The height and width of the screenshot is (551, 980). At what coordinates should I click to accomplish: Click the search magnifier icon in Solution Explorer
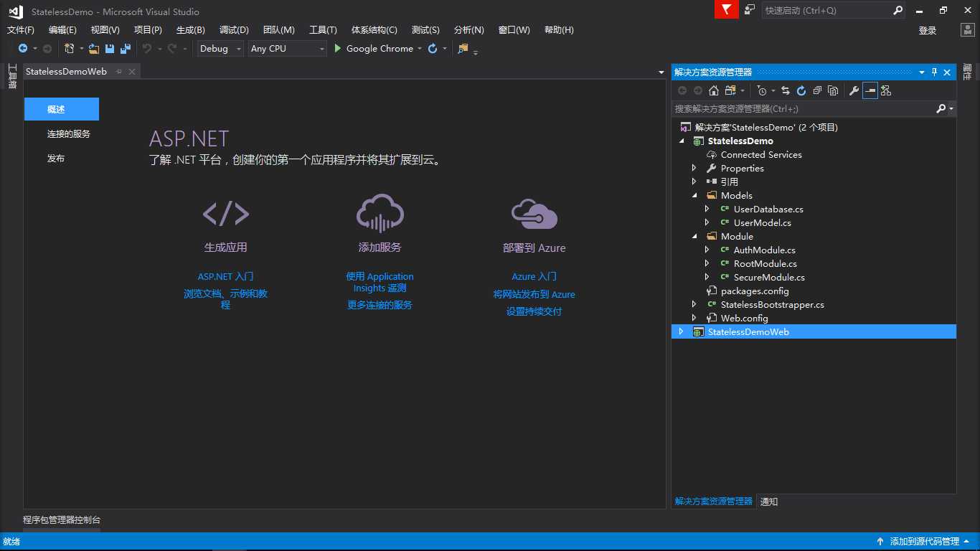tap(941, 108)
